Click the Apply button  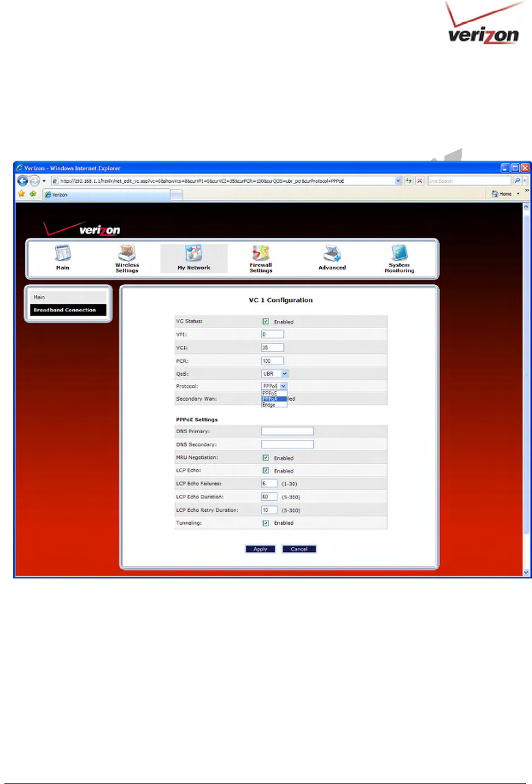pos(260,549)
